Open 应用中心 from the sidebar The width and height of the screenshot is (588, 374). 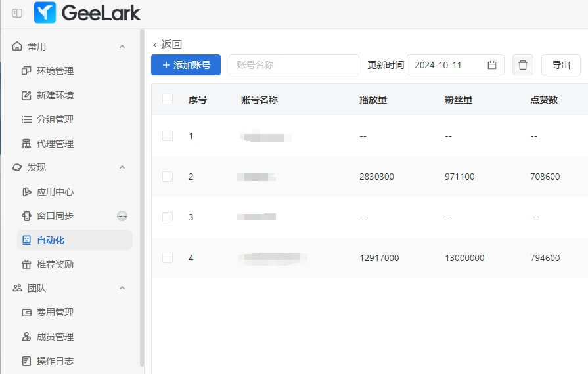tap(55, 192)
